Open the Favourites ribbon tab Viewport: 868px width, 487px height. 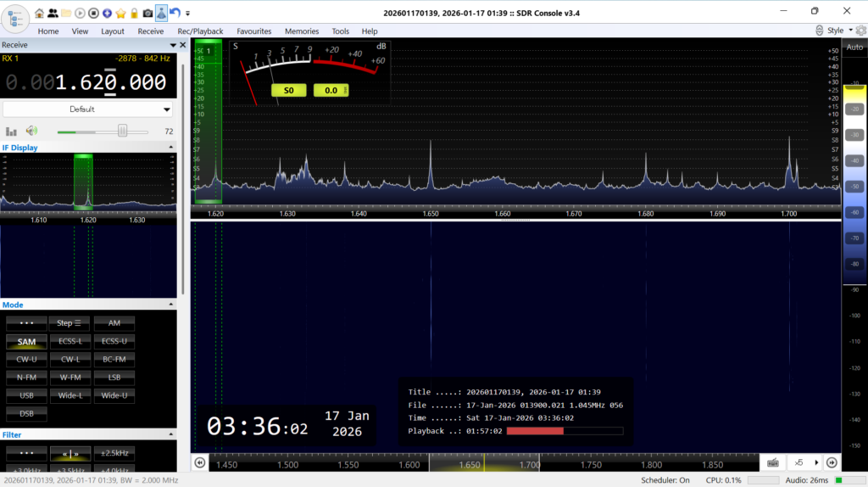[254, 31]
